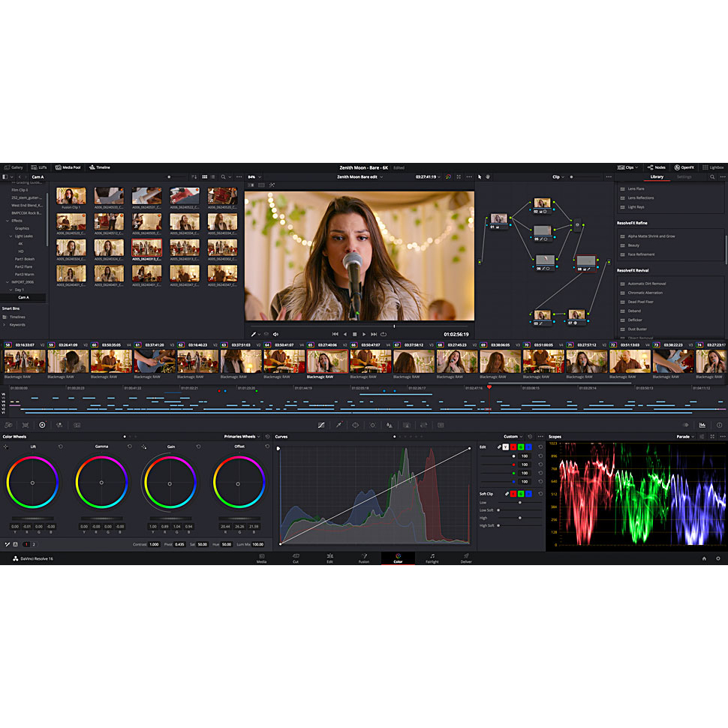Open the node graph Clip mode dropdown

(x=558, y=177)
